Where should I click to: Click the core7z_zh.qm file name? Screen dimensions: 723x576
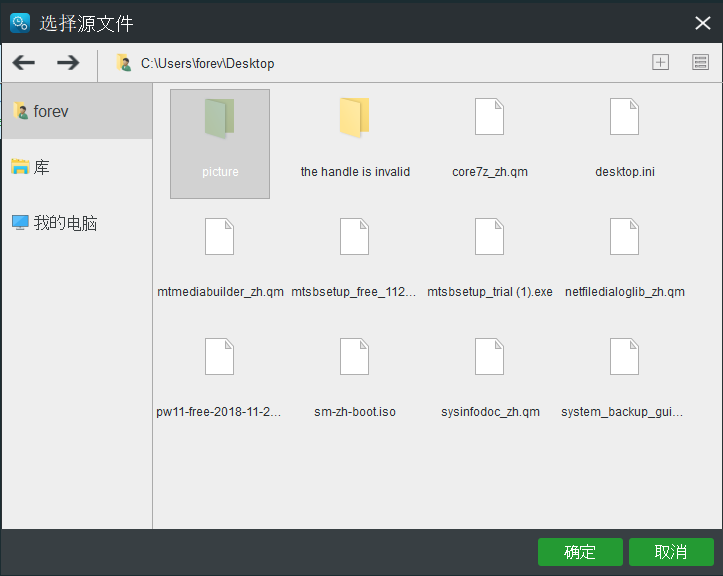[490, 172]
